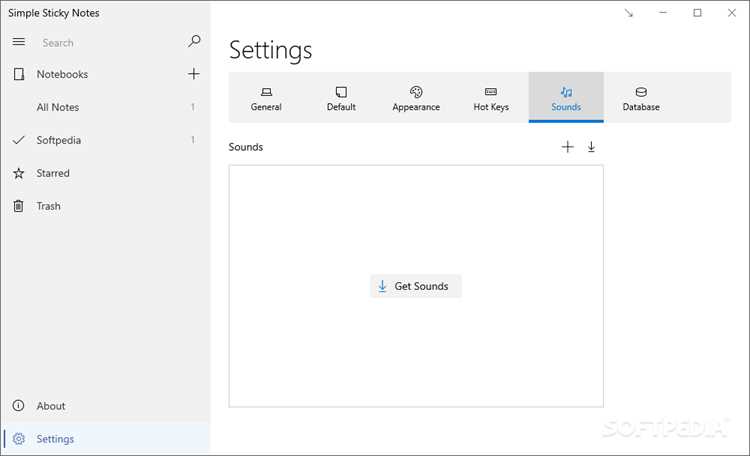Click the About info icon
The height and width of the screenshot is (456, 750).
[x=18, y=406]
